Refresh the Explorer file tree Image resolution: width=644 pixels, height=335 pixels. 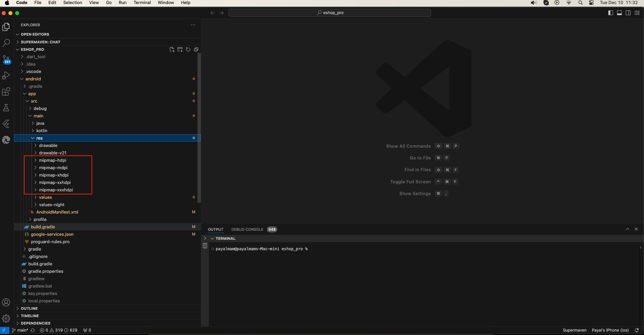click(x=188, y=49)
